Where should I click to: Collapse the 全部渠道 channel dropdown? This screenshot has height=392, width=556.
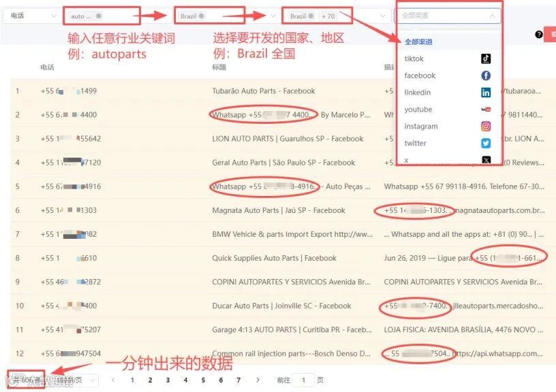tap(492, 16)
